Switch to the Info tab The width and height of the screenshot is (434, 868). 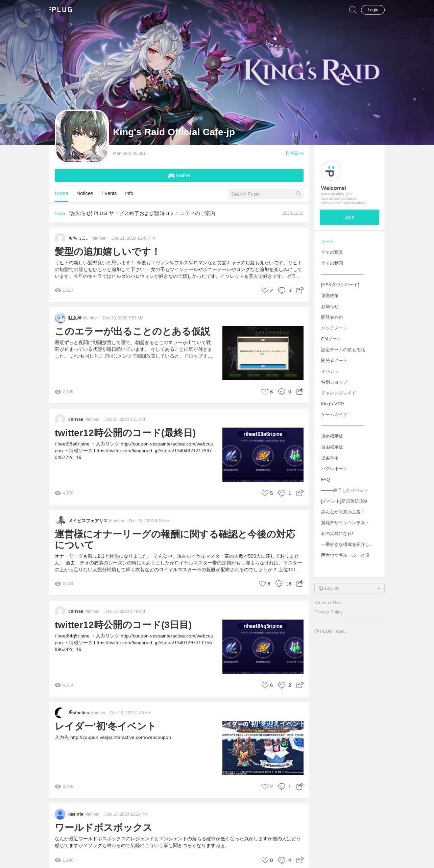click(129, 193)
